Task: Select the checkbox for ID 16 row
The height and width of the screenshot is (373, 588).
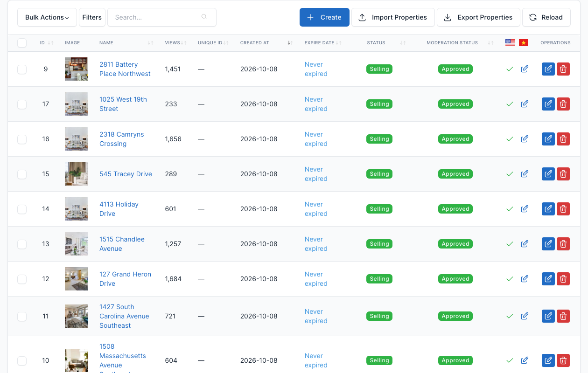Action: pyautogui.click(x=22, y=139)
